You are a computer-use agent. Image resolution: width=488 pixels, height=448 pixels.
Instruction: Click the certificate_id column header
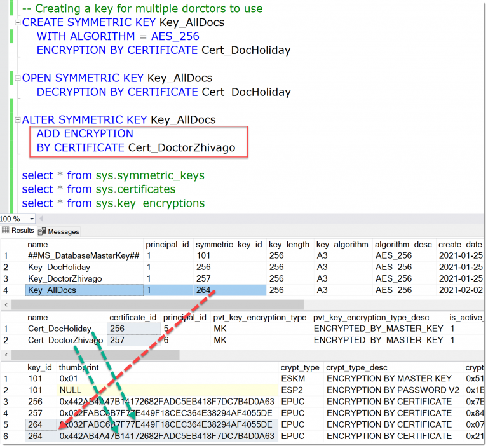[133, 317]
